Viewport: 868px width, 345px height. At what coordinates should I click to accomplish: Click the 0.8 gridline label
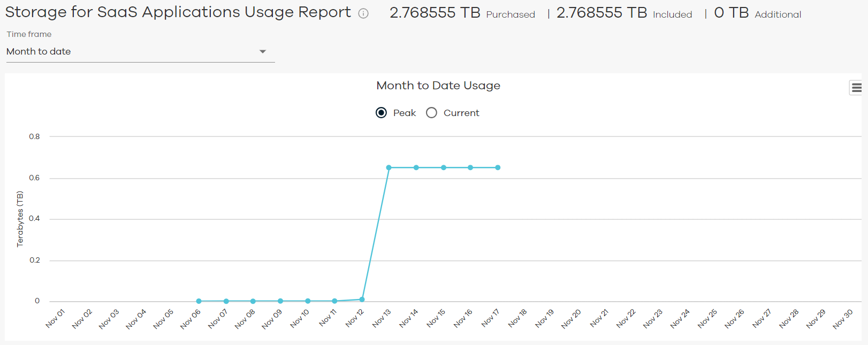tap(34, 136)
